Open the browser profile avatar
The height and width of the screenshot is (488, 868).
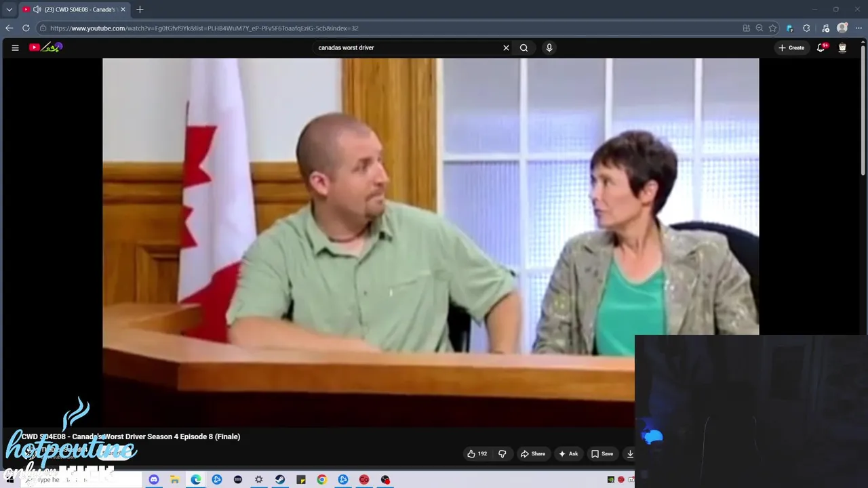[x=842, y=28]
